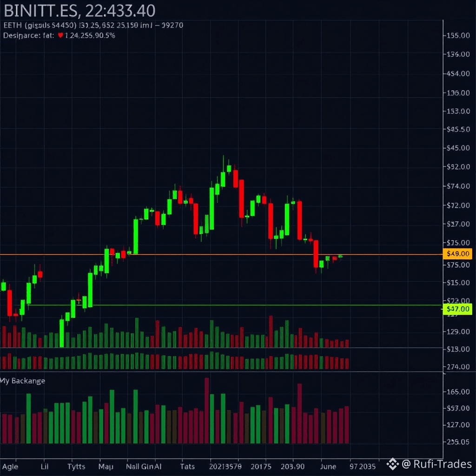Viewport: 476px width, 476px height.
Task: Click the 203.90 time axis label
Action: 292,466
